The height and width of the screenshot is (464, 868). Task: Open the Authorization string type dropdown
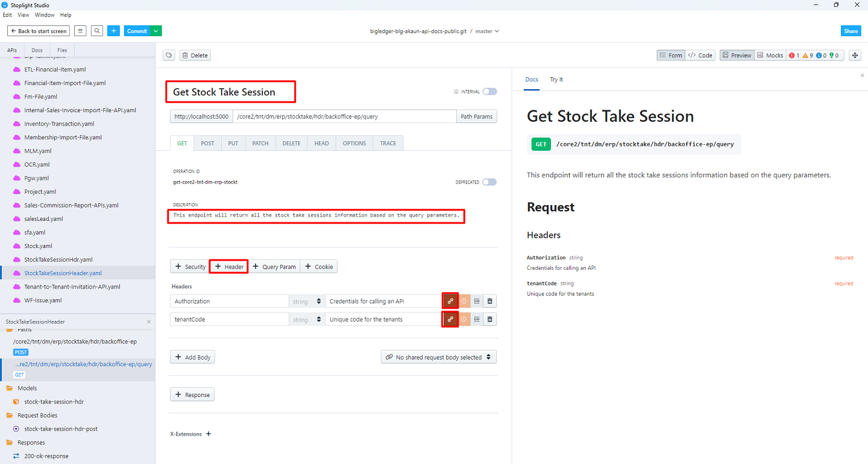pos(307,301)
